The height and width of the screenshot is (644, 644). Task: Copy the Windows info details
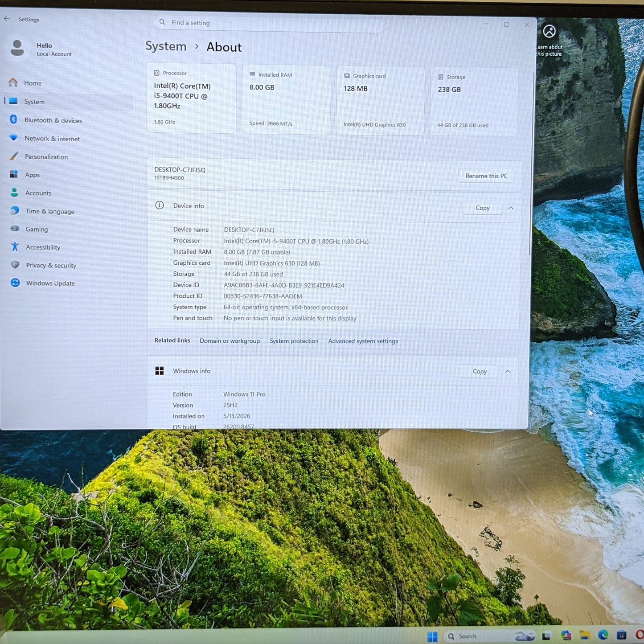pyautogui.click(x=480, y=371)
